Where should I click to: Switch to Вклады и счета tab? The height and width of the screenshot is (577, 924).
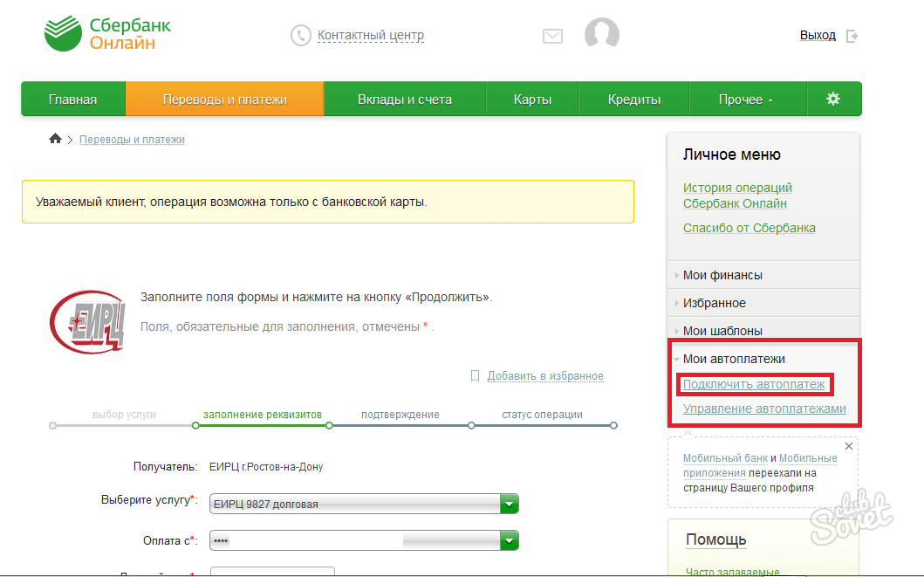pos(405,99)
